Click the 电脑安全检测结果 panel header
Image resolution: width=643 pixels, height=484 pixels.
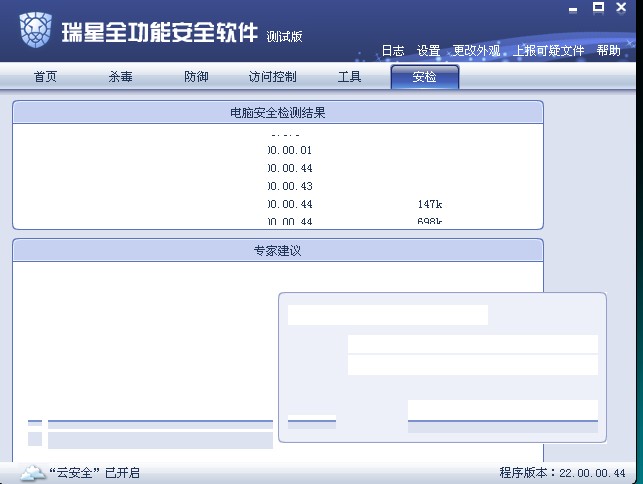tap(278, 112)
